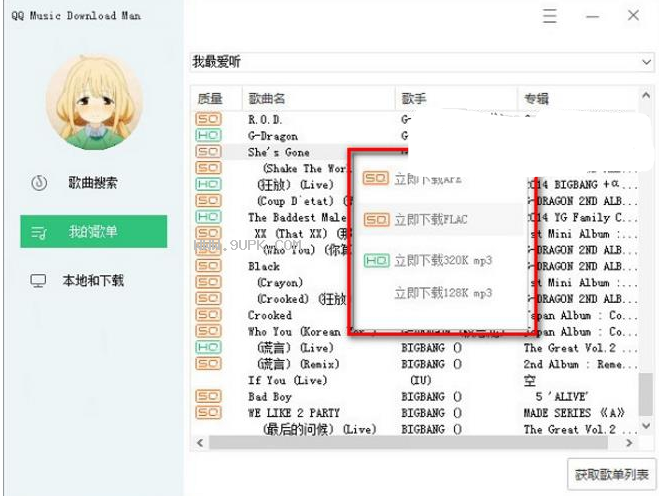
Task: Open 本地和下载 local and downloads
Action: pyautogui.click(x=93, y=280)
